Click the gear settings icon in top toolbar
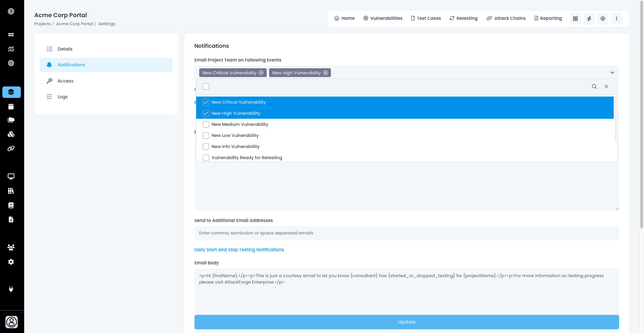This screenshot has height=333, width=644. 603,18
